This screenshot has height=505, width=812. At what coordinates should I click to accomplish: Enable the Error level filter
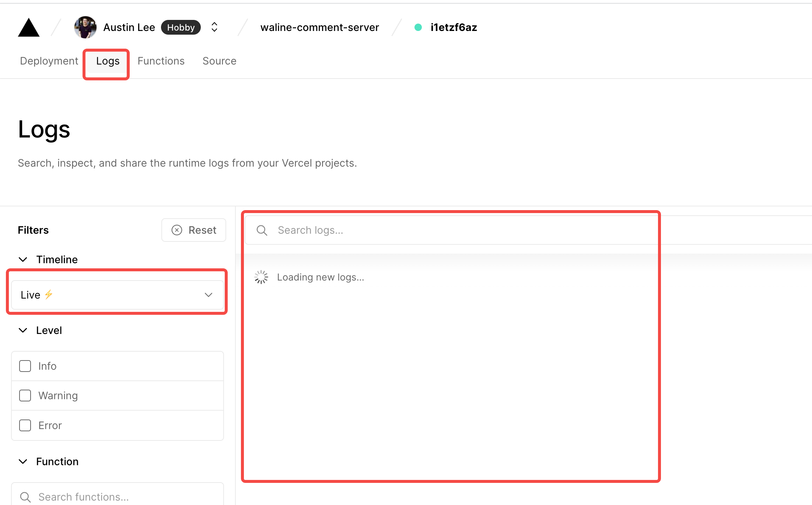tap(25, 425)
